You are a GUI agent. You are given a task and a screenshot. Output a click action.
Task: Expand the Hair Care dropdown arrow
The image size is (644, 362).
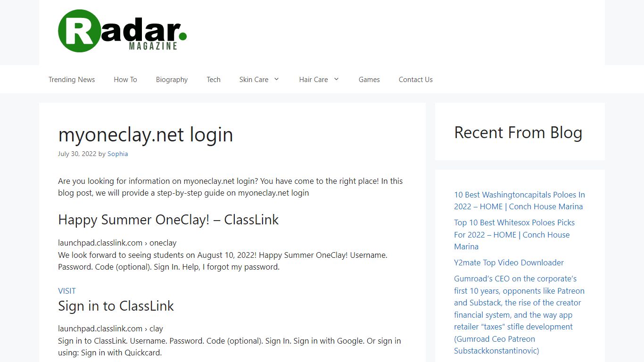click(337, 79)
